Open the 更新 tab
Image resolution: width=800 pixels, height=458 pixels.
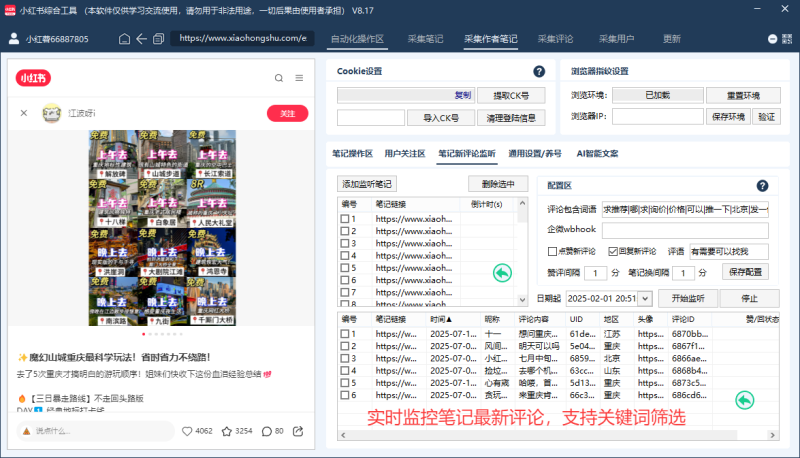coord(671,39)
